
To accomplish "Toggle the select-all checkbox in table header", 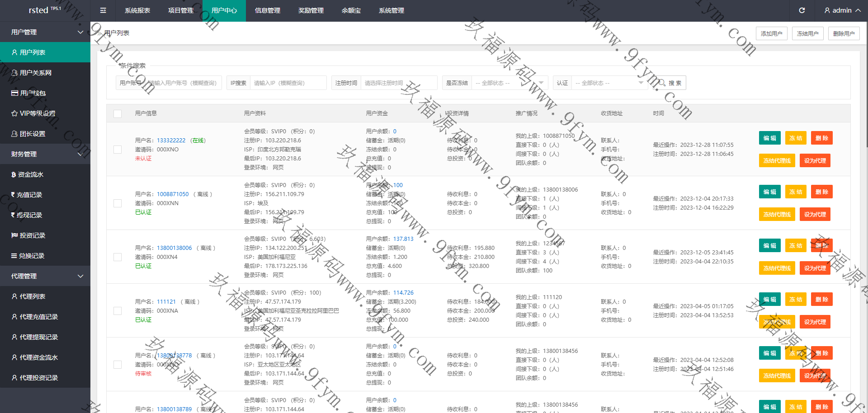I will coord(118,114).
